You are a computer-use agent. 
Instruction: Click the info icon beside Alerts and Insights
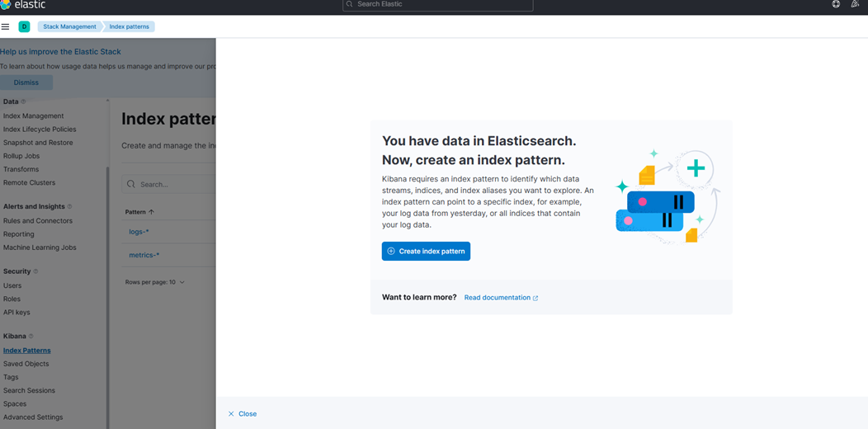[x=69, y=207]
